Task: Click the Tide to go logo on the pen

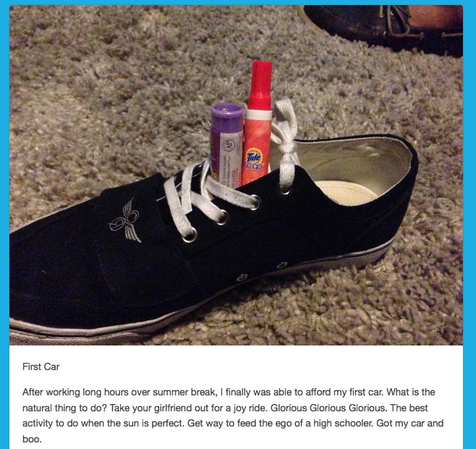Action: click(x=254, y=160)
